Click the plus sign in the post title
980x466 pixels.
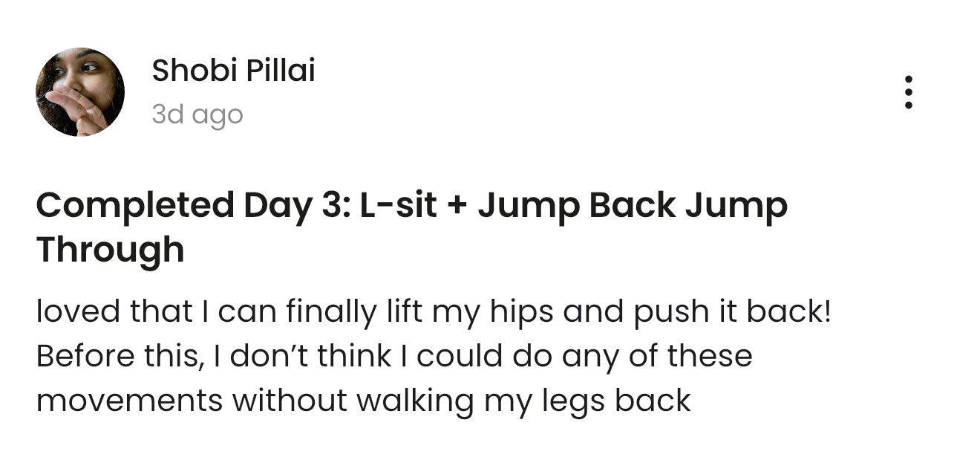tap(456, 206)
